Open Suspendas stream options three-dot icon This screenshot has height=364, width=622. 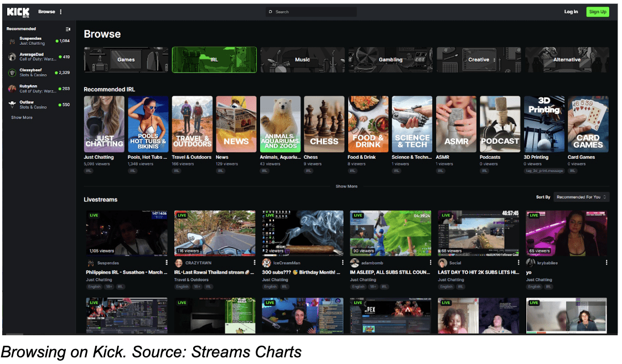tap(166, 263)
